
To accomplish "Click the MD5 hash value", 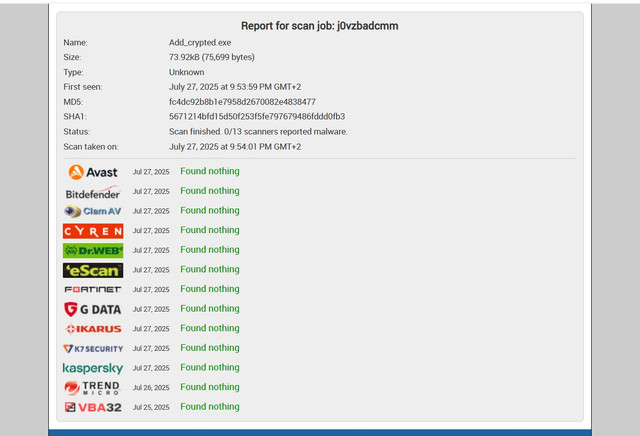I will (242, 102).
